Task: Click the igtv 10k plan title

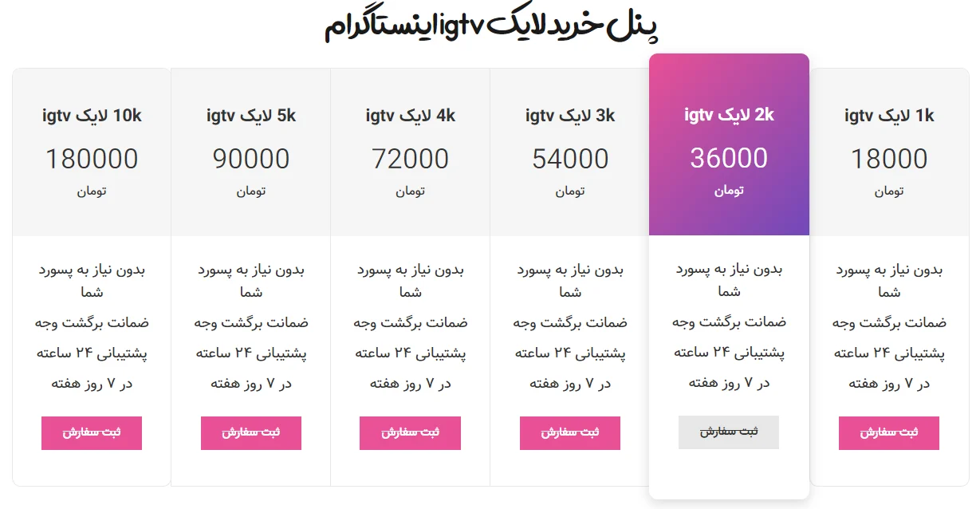Action: [x=92, y=116]
